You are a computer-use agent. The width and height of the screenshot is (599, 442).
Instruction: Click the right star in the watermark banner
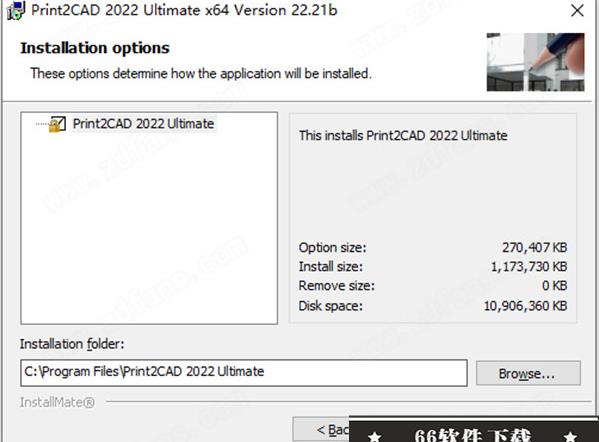tap(570, 436)
